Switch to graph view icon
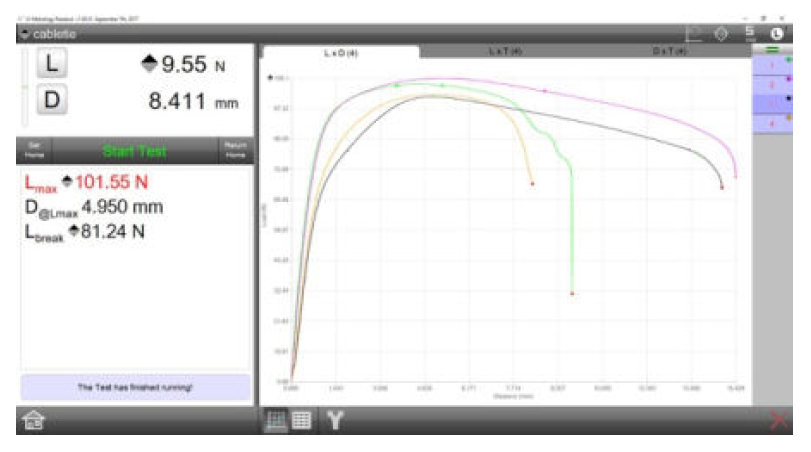The width and height of the screenshot is (811, 452). (273, 421)
